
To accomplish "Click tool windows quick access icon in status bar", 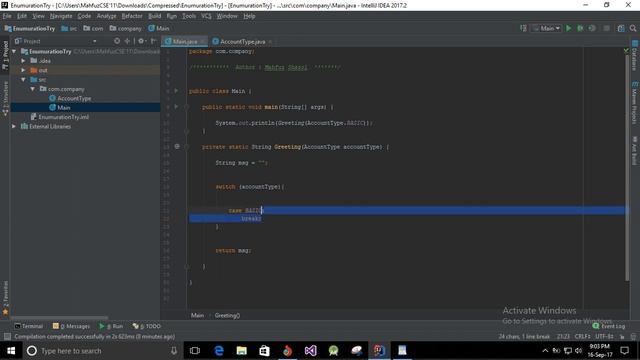I will pyautogui.click(x=7, y=337).
